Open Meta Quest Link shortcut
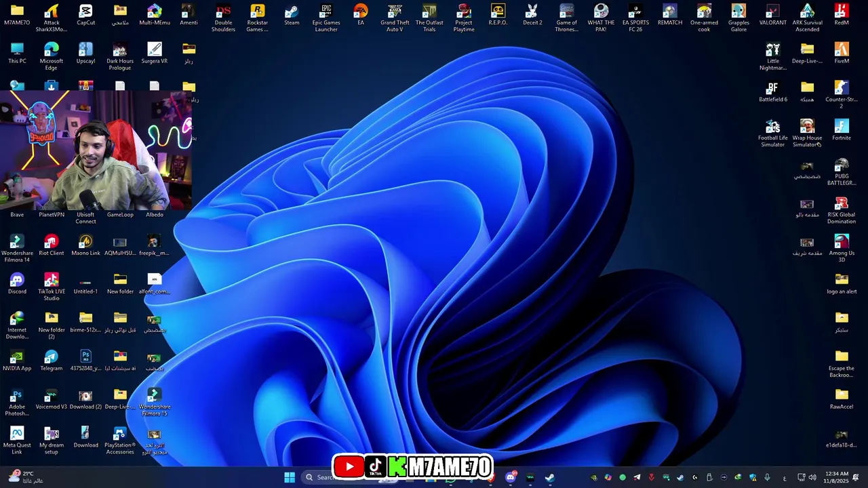Viewport: 868px width, 488px height. (x=17, y=441)
